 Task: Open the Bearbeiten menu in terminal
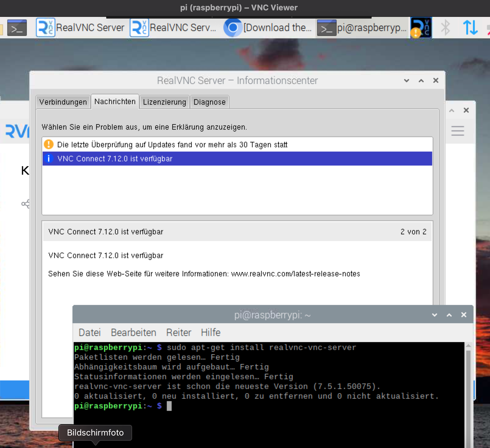(133, 332)
